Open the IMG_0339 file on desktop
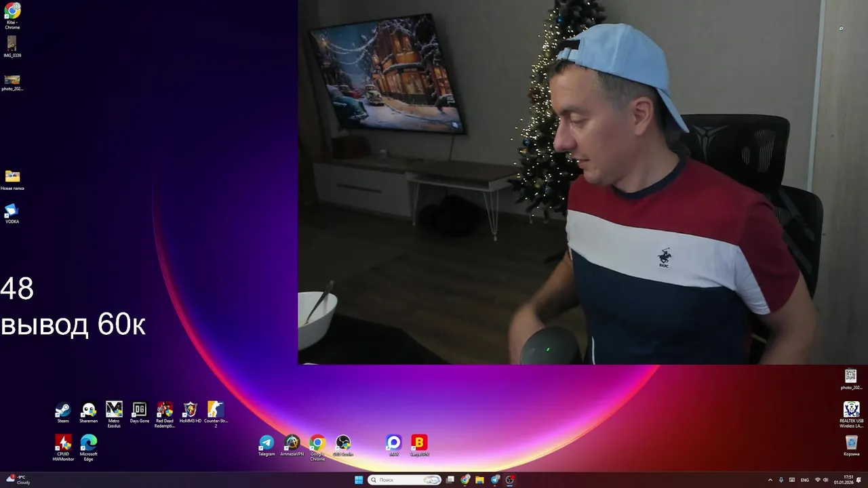The width and height of the screenshot is (868, 488). coord(12,47)
